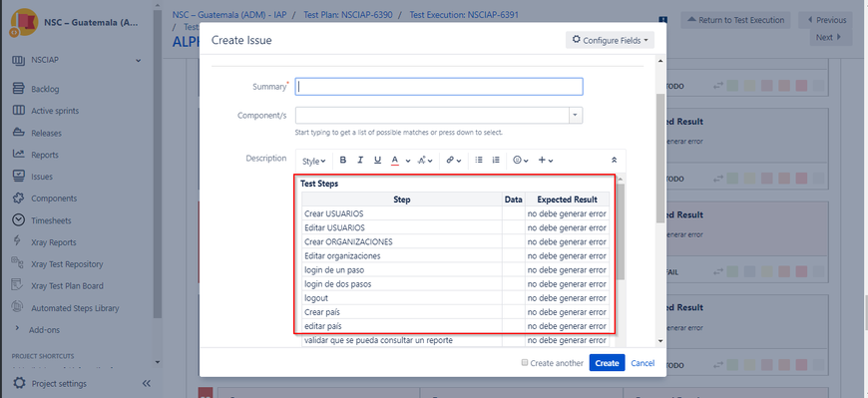Click the Releases ship icon

tap(18, 133)
